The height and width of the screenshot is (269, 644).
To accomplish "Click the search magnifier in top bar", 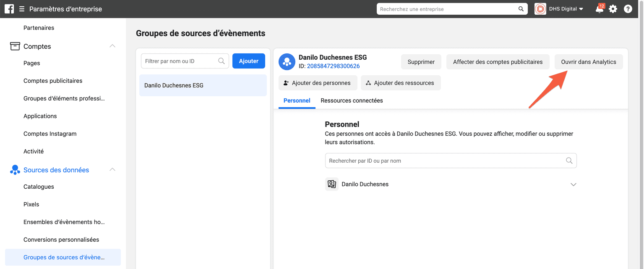I will pyautogui.click(x=521, y=9).
